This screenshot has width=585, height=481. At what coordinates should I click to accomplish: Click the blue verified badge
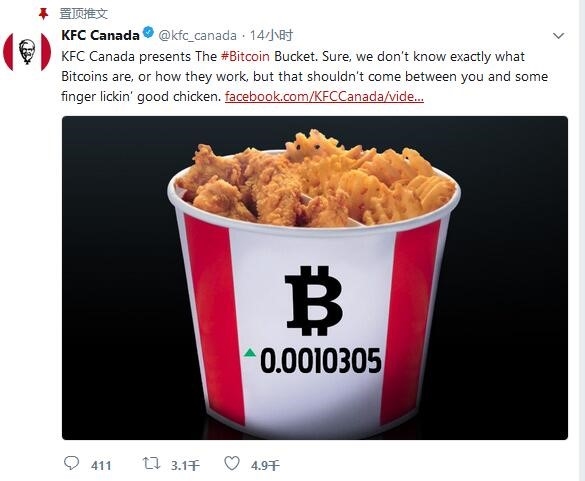tap(148, 33)
